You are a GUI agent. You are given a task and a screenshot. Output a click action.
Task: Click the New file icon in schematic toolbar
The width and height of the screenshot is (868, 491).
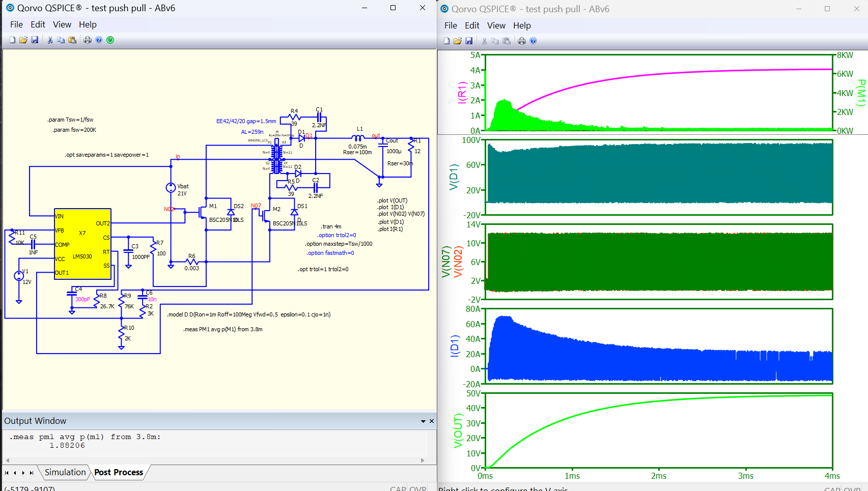coord(12,40)
